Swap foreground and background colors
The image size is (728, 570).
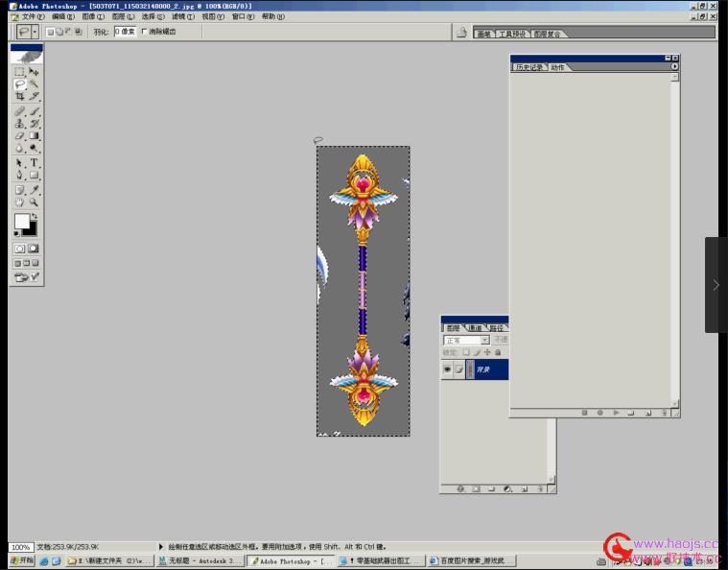click(35, 217)
